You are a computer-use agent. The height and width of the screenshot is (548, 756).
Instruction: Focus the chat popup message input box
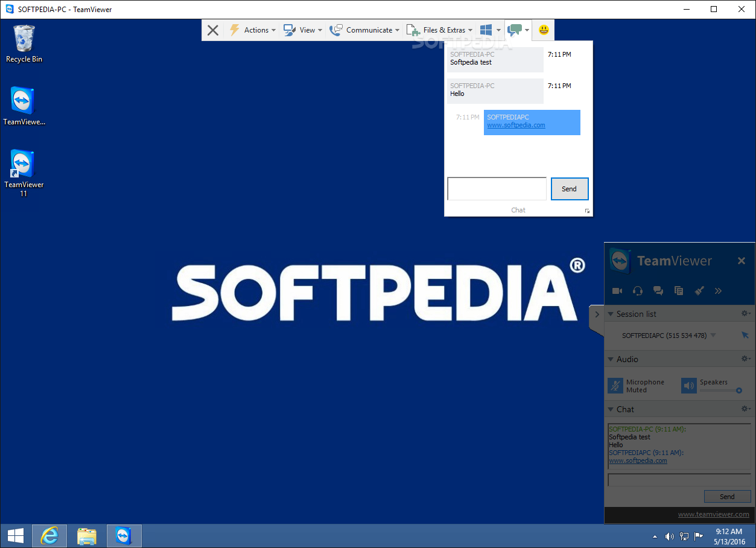[x=497, y=188]
